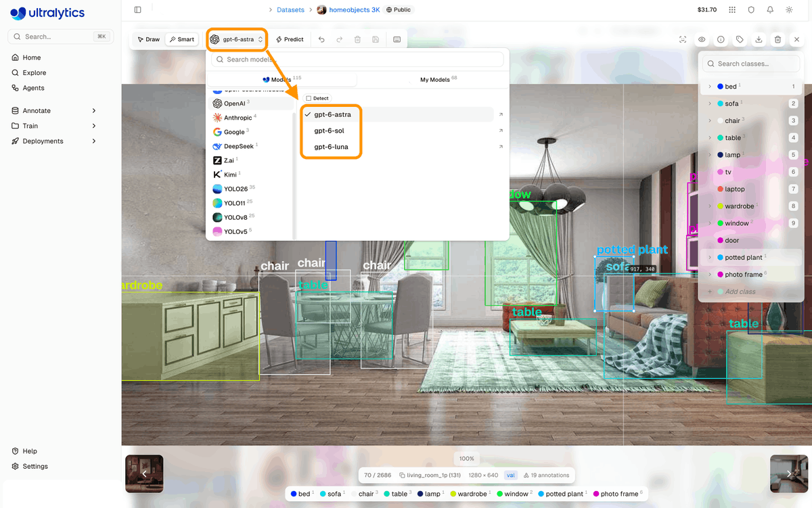Toggle annotation visibility eye icon

pyautogui.click(x=702, y=40)
